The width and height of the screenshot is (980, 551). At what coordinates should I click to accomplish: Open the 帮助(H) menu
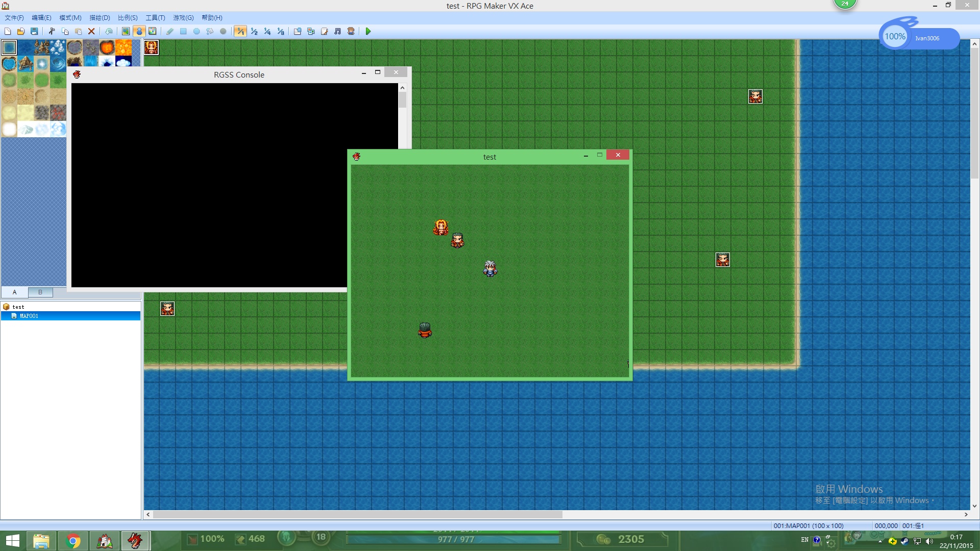212,18
